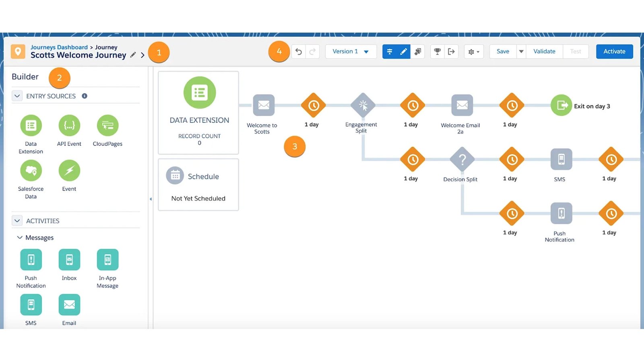Toggle the filter view toolbar button
This screenshot has height=362, width=644.
(389, 51)
